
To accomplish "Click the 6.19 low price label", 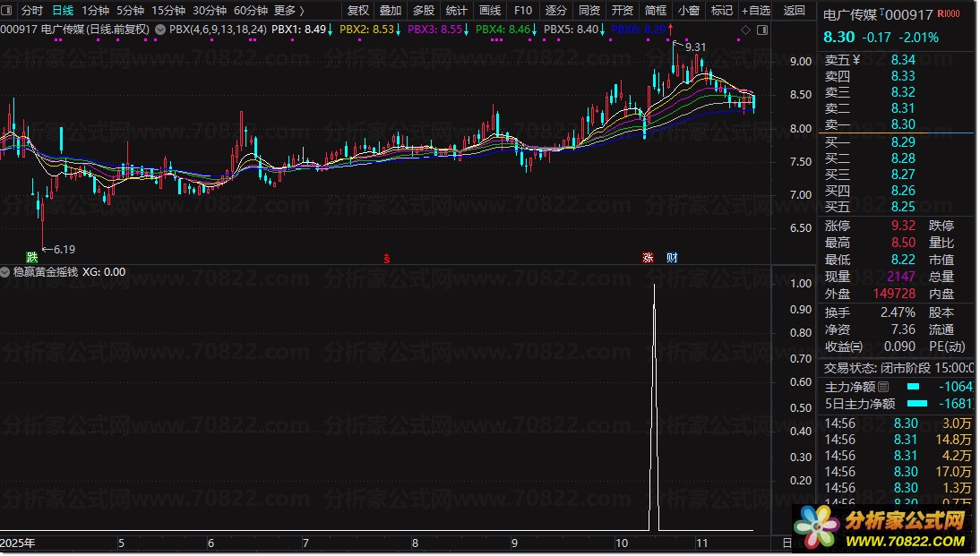I will [x=64, y=249].
